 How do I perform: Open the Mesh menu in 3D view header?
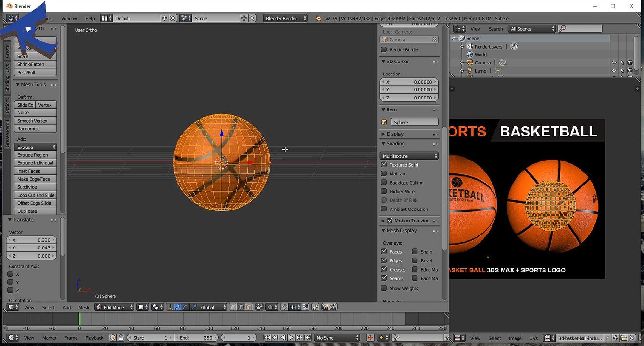pyautogui.click(x=84, y=307)
